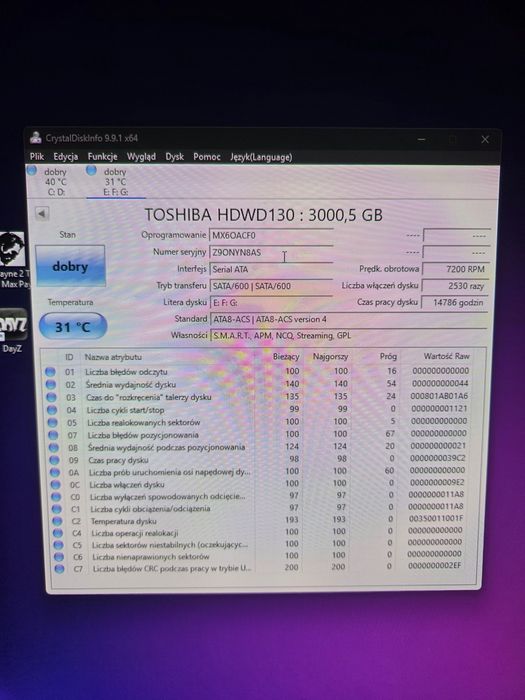The width and height of the screenshot is (525, 700).
Task: Click raw value 00350011001F
Action: tap(436, 519)
